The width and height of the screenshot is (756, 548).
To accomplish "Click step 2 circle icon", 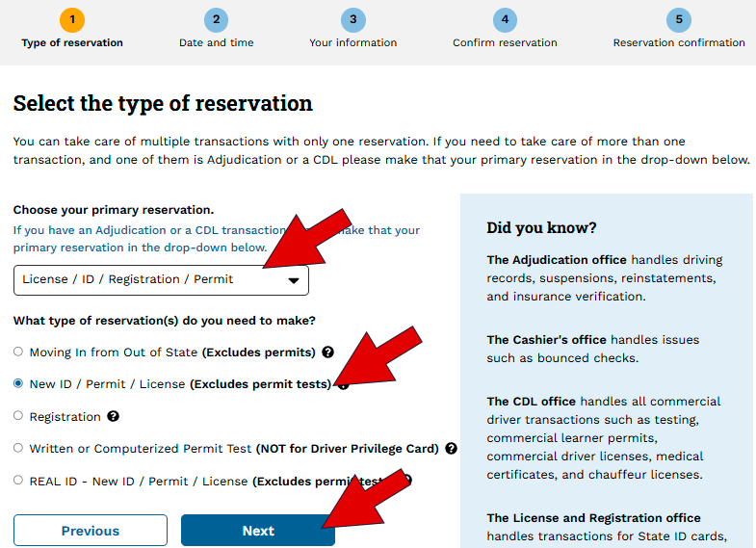I will 216,20.
